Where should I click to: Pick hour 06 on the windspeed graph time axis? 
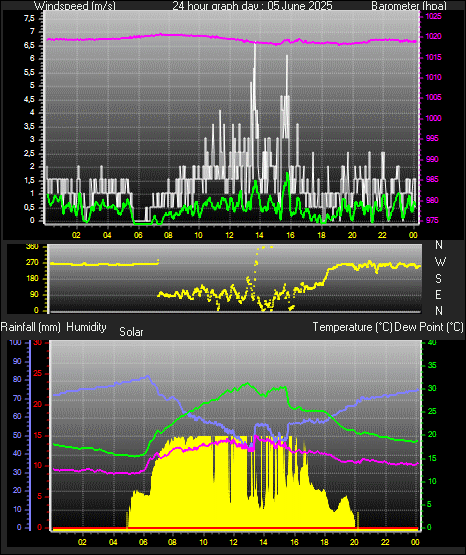(x=138, y=235)
